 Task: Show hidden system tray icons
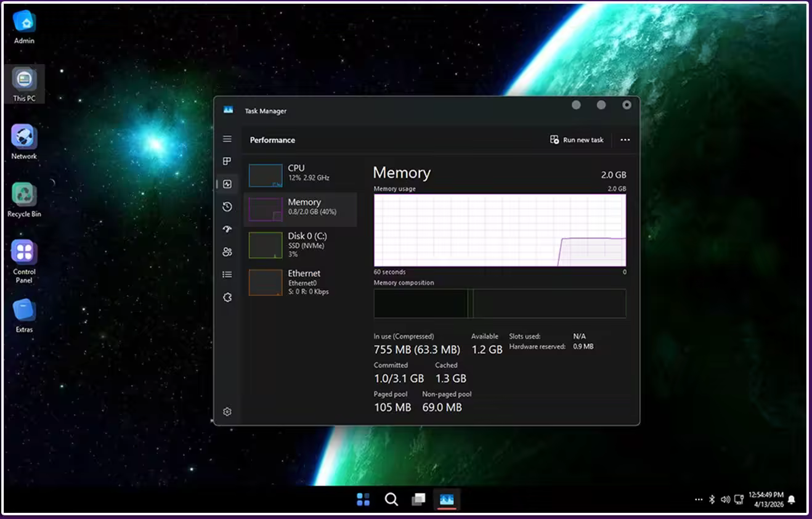point(698,499)
